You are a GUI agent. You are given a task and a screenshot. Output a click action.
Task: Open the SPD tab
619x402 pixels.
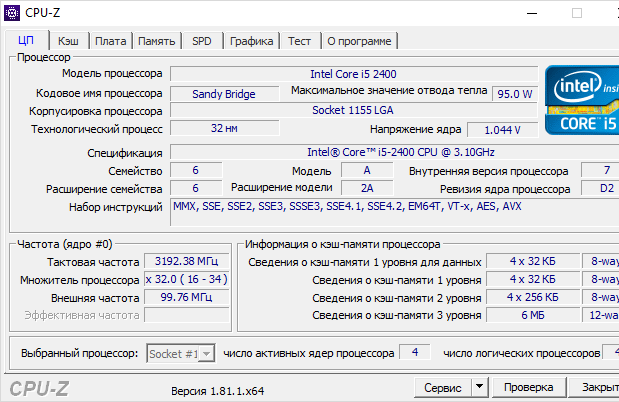click(x=202, y=41)
